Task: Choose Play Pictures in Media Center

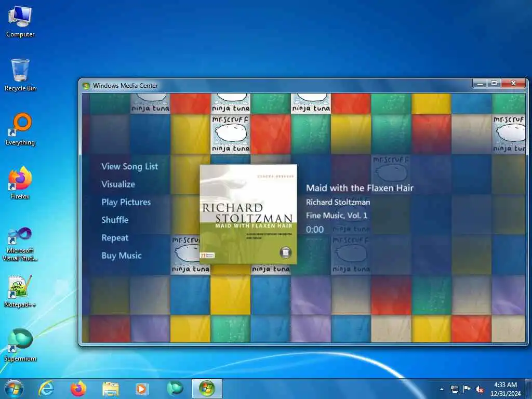Action: [126, 202]
